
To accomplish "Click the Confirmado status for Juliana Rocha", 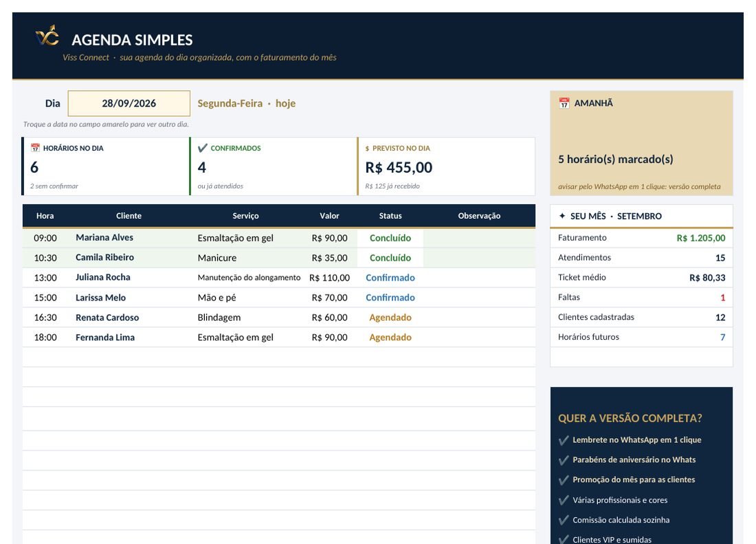I will point(390,277).
